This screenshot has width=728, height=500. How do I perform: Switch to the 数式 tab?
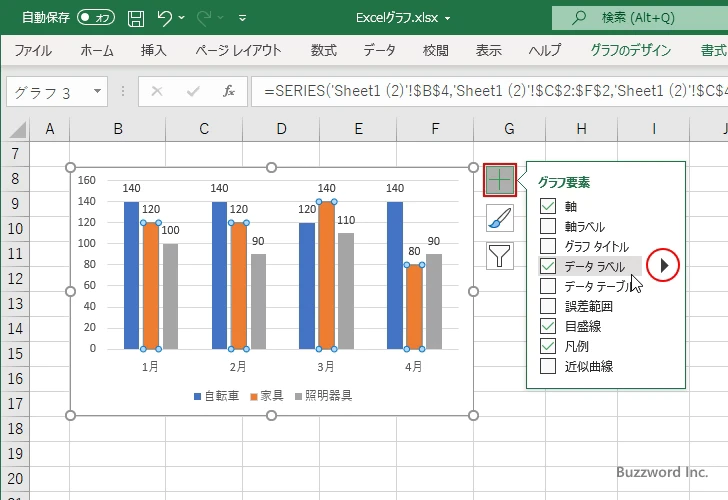click(324, 50)
